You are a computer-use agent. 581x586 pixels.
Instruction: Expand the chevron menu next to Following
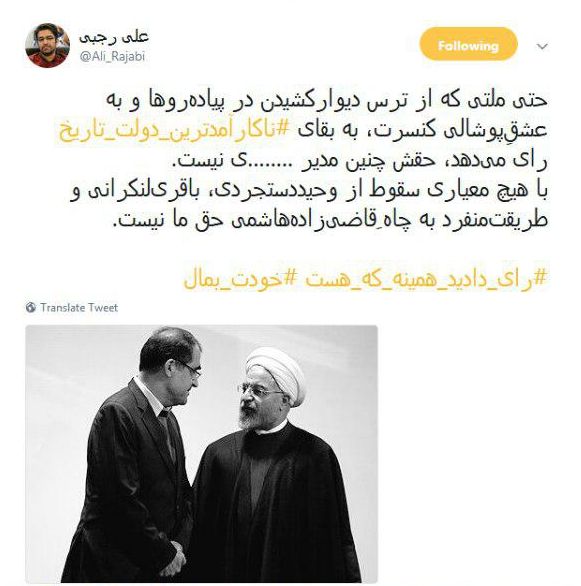pyautogui.click(x=542, y=46)
